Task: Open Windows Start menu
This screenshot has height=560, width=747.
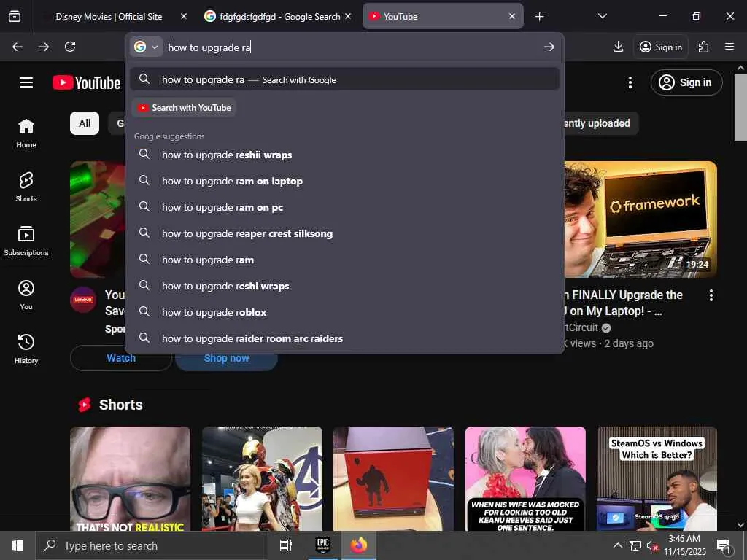Action: pyautogui.click(x=18, y=545)
